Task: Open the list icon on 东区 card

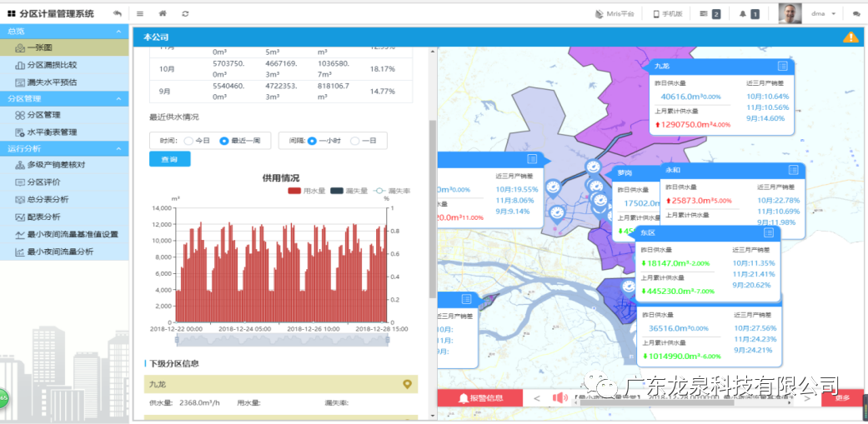Action: (769, 232)
